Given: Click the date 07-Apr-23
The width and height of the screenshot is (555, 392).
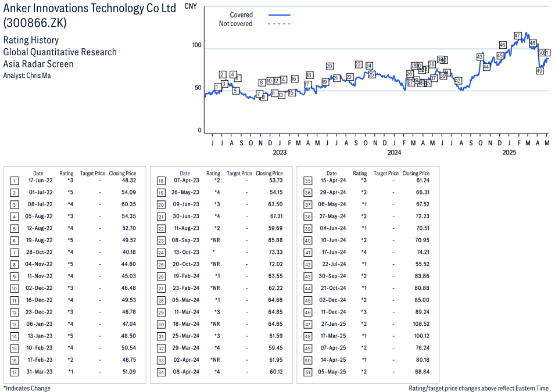Looking at the screenshot, I should [187, 181].
